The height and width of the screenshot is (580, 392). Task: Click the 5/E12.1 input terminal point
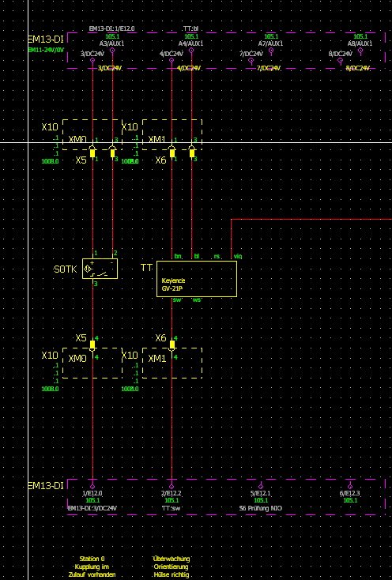click(261, 487)
